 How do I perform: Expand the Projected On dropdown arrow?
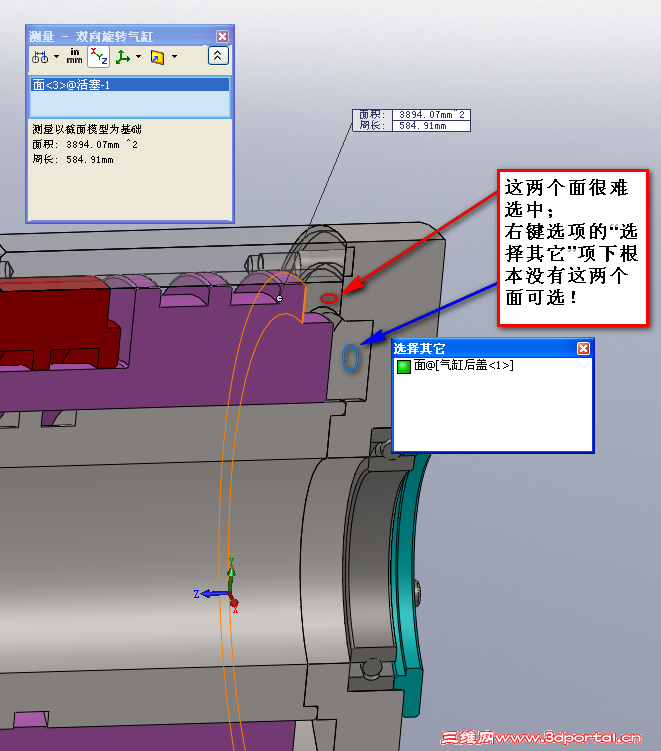pos(174,57)
